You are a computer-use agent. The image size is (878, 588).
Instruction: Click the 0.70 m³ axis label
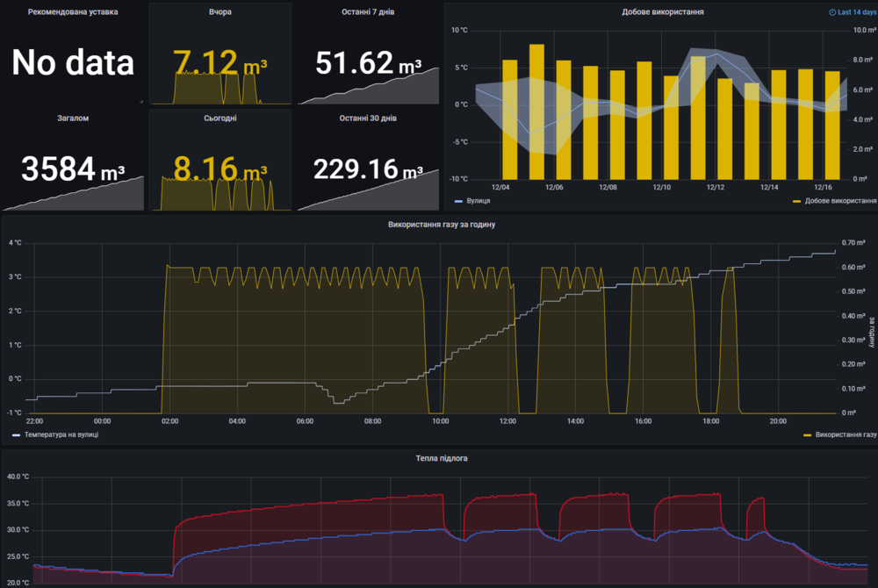(x=853, y=243)
